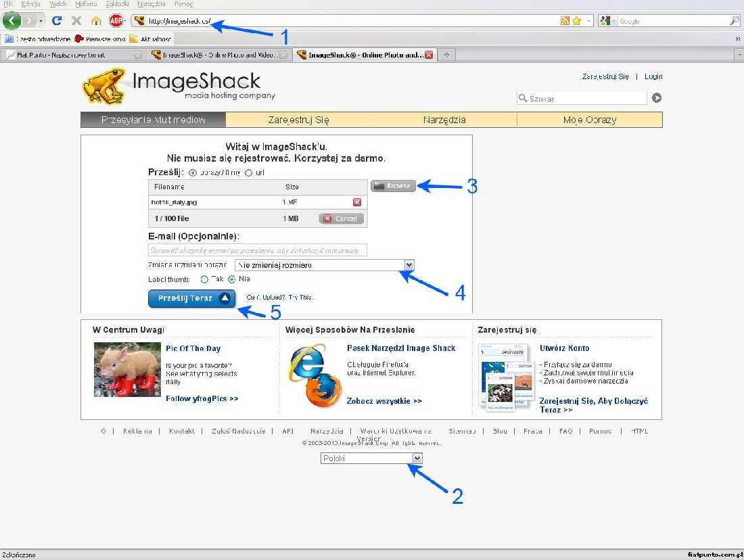Click the Prześlij Teraz button
The image size is (744, 560).
(191, 298)
